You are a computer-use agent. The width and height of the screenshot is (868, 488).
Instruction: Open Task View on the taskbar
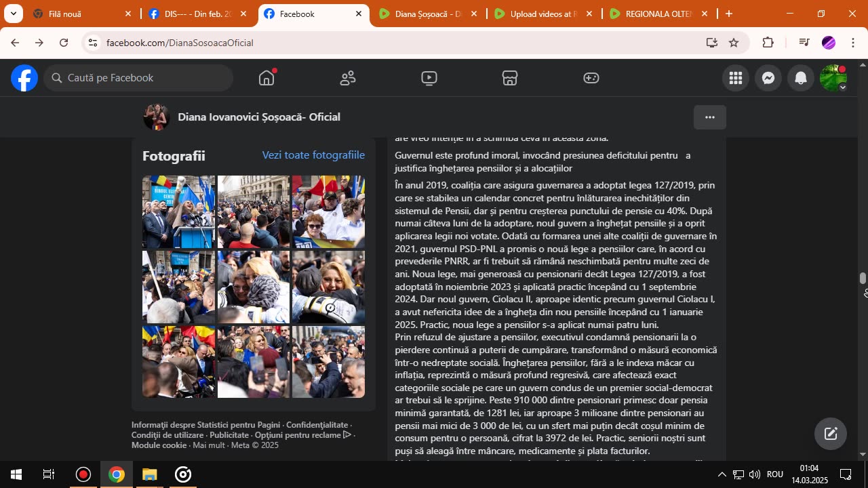[x=49, y=474]
